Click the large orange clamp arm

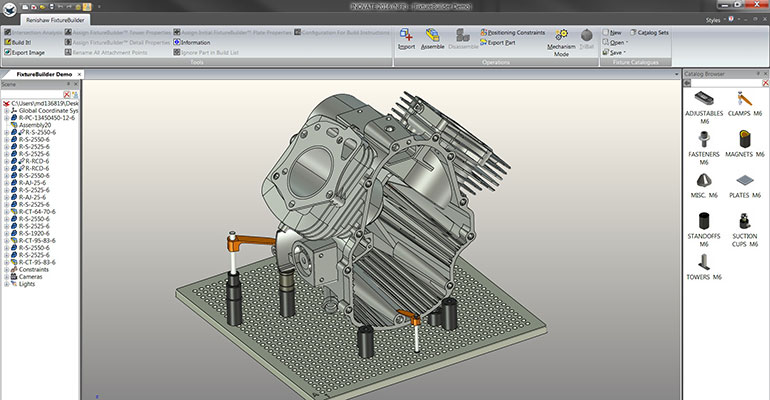253,241
